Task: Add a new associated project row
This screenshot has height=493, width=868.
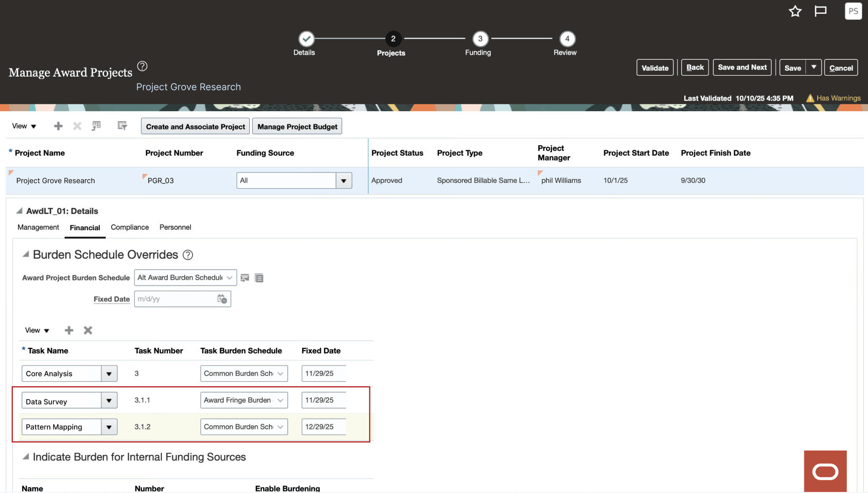Action: [58, 126]
